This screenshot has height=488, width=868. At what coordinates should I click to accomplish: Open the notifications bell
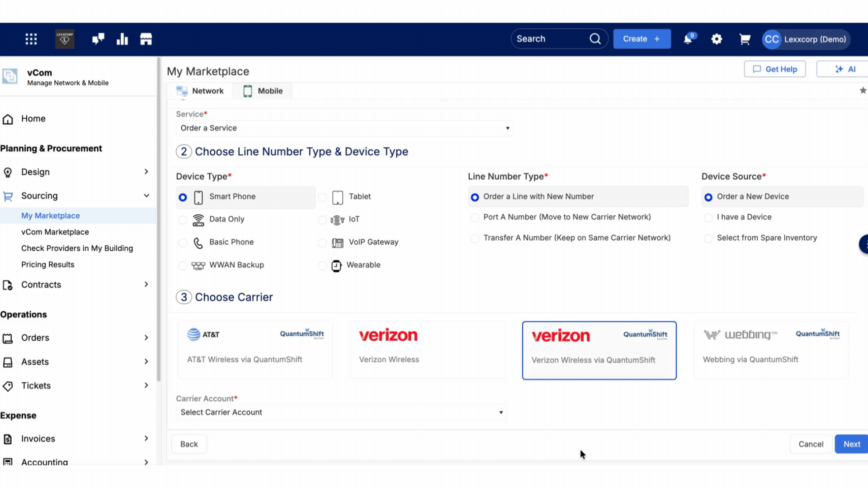pyautogui.click(x=688, y=39)
